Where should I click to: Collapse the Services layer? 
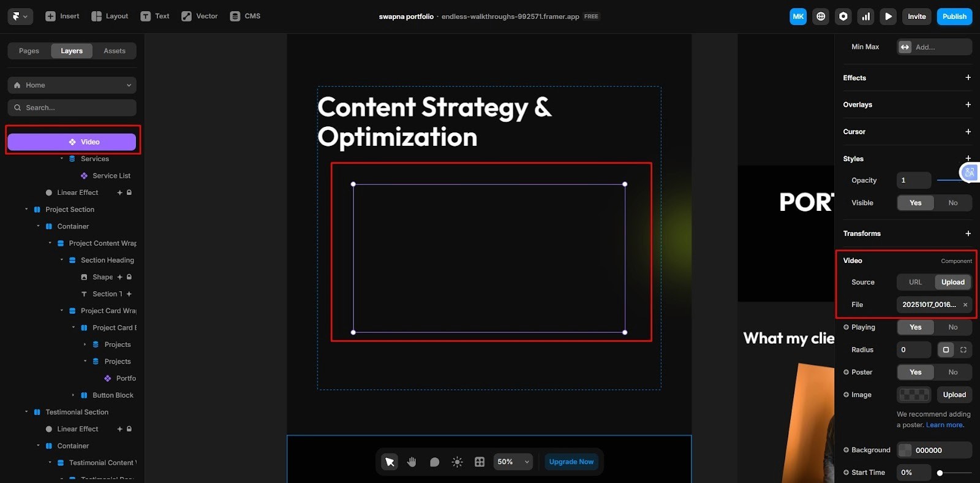click(x=61, y=159)
